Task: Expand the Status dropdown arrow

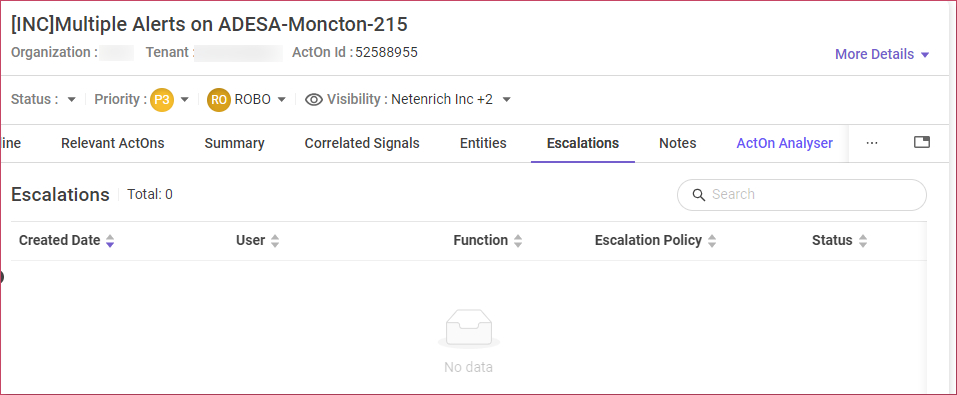Action: pyautogui.click(x=71, y=100)
